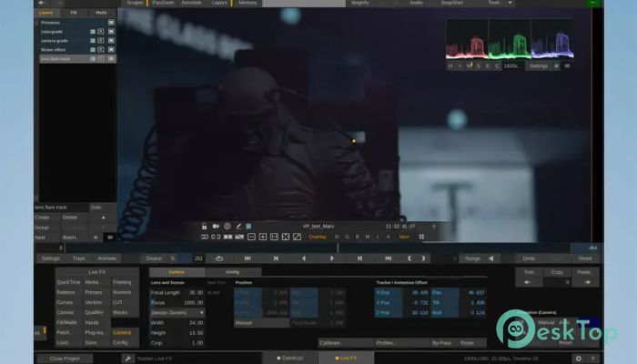The height and width of the screenshot is (364, 637).
Task: Open the wrench toolset icon at bottom
Action: coord(128,359)
